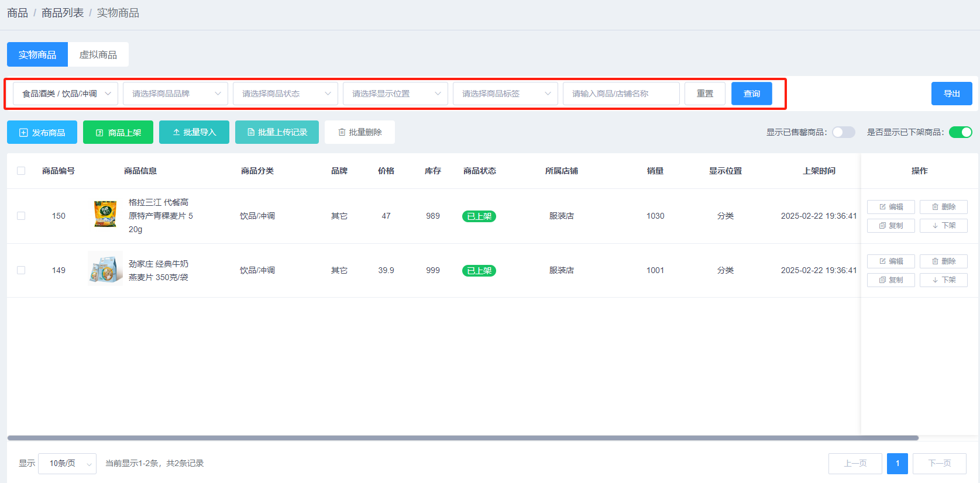980x483 pixels.
Task: Turn off the 是否显示已下架商品 switch
Action: pyautogui.click(x=960, y=132)
